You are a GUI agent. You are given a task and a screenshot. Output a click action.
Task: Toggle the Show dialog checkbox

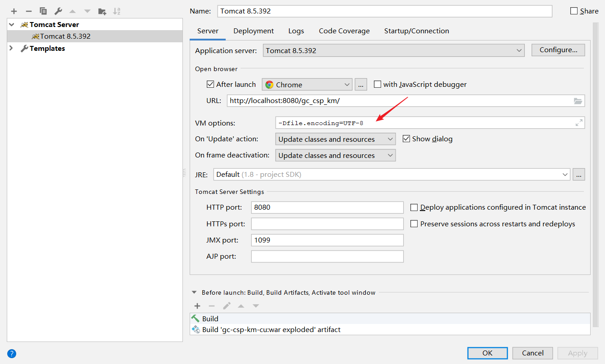click(406, 139)
